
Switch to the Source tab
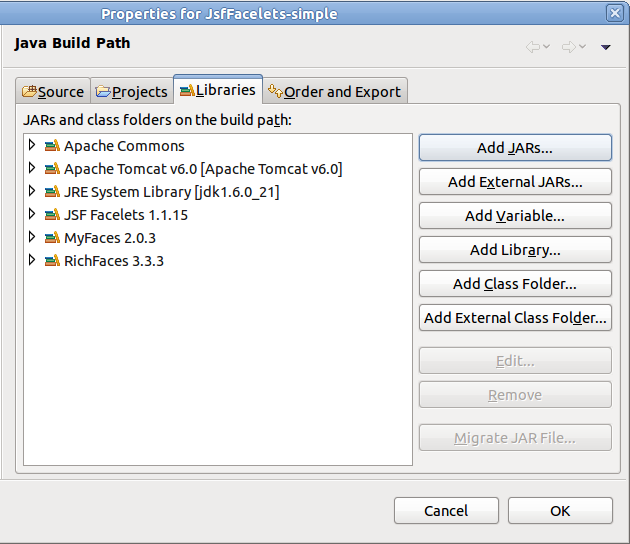(53, 92)
